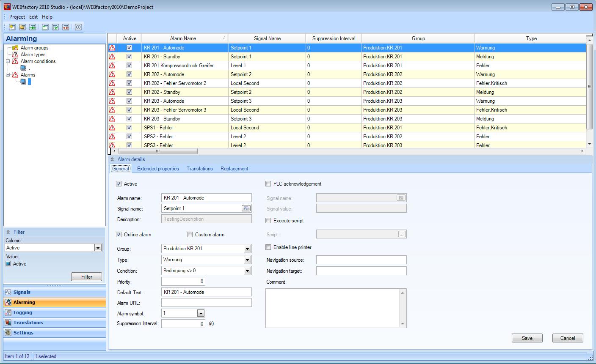
Task: Check the Custom alarm checkbox
Action: click(x=190, y=235)
